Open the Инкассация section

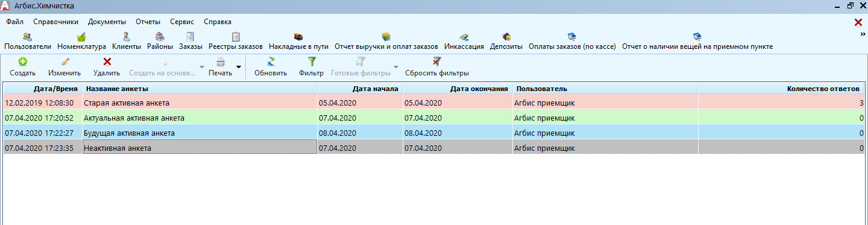coord(464,41)
